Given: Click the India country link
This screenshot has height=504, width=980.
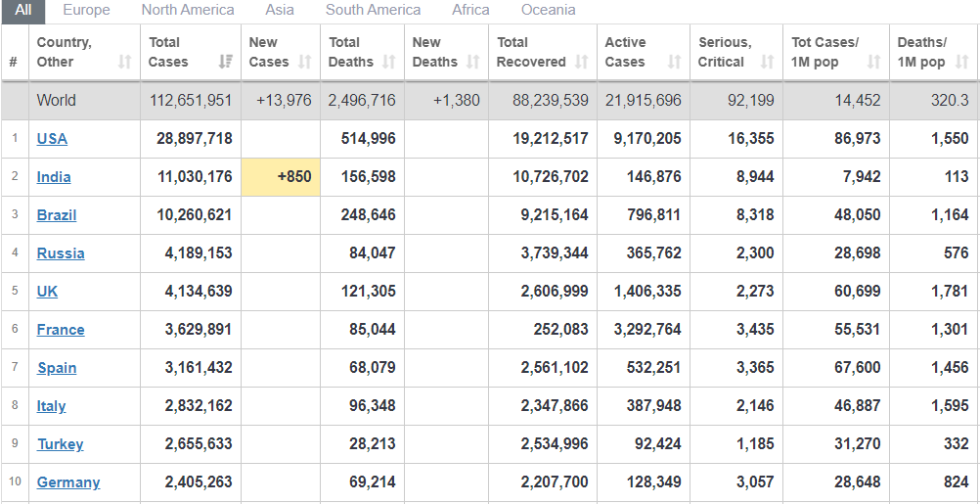Looking at the screenshot, I should [54, 177].
